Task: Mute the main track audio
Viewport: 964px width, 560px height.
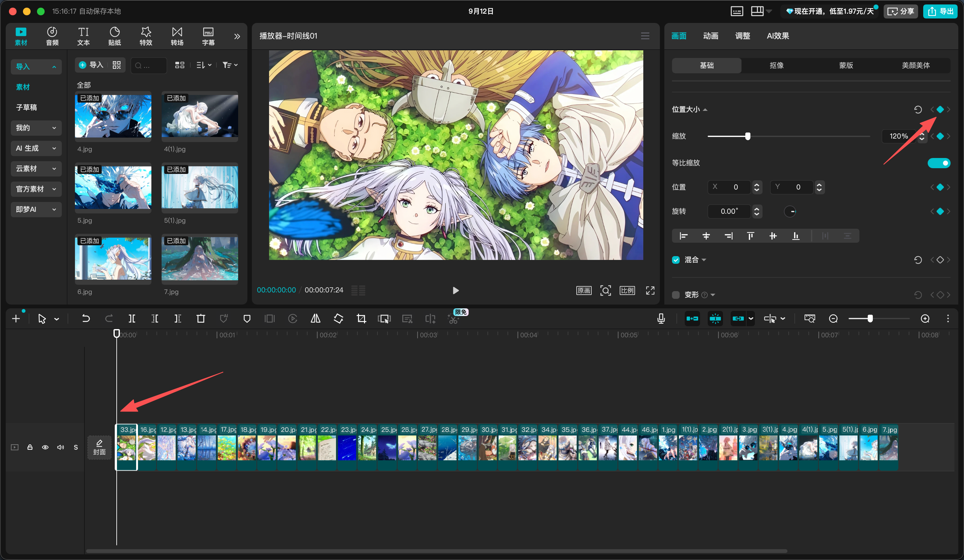Action: click(61, 447)
